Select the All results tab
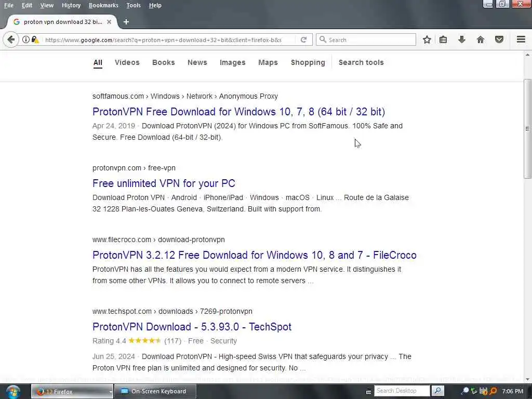Viewport: 532px width, 399px height. [x=98, y=62]
